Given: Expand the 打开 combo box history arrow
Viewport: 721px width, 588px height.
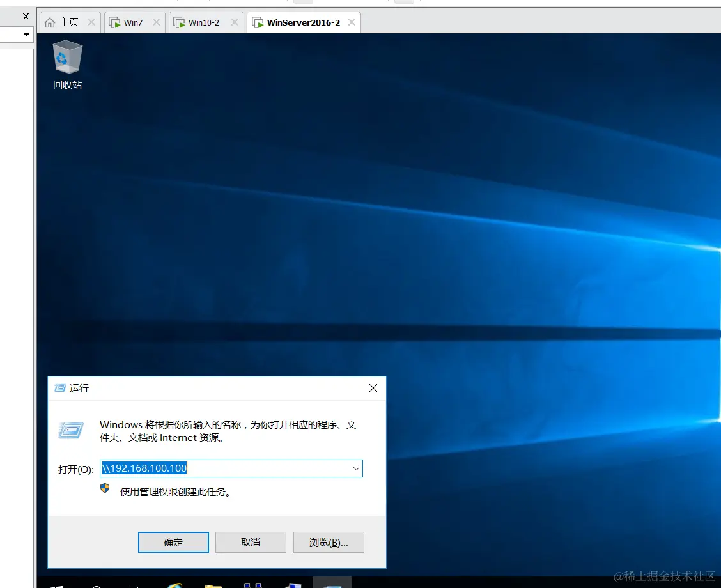Looking at the screenshot, I should (x=356, y=468).
